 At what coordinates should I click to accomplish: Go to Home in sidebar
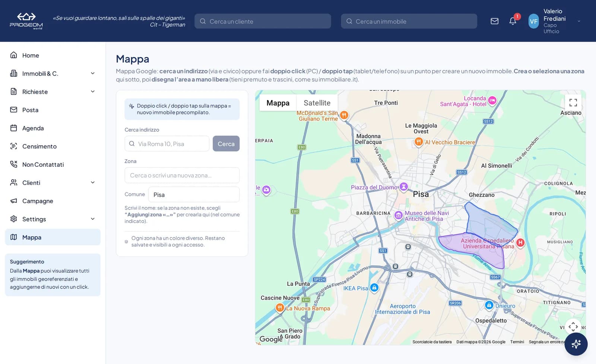[53, 55]
